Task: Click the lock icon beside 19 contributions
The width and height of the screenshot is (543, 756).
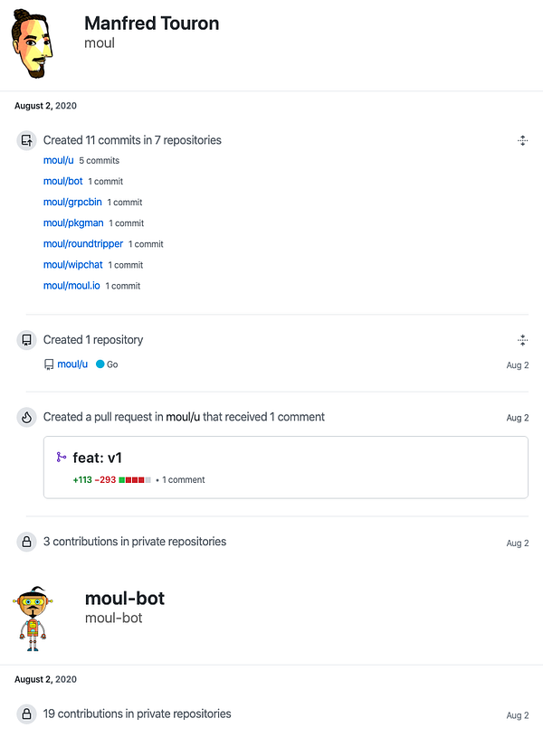Action: coord(27,713)
